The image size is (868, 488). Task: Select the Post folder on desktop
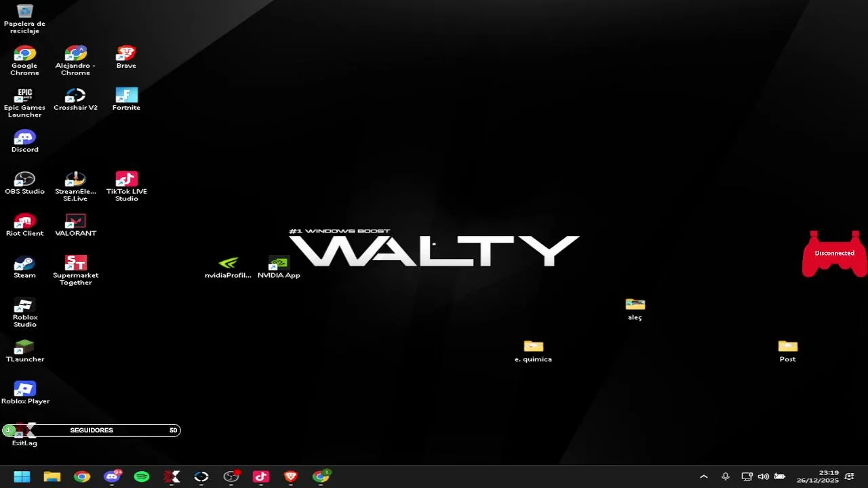click(787, 352)
